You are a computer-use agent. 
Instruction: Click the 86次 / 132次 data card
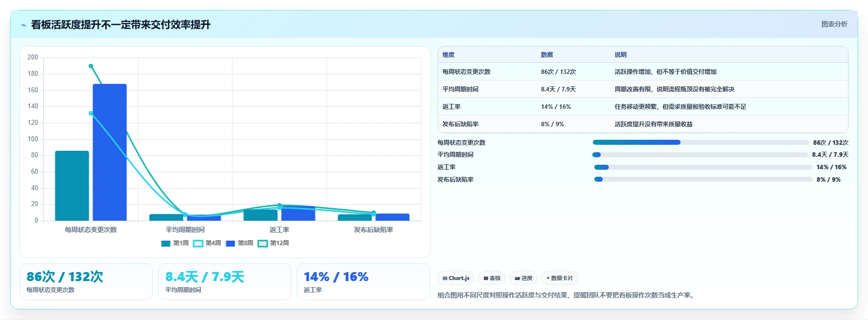[86, 282]
